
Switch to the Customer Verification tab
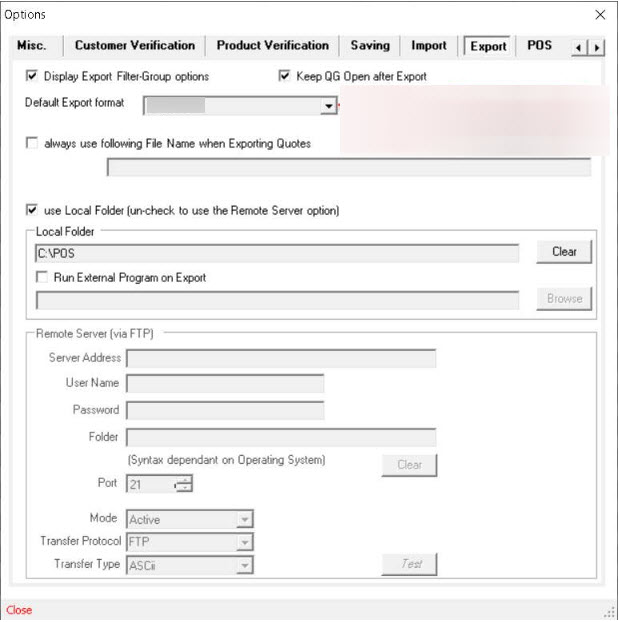[134, 46]
